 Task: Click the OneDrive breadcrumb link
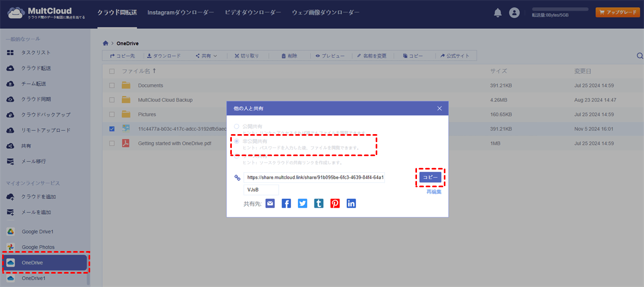pos(128,43)
